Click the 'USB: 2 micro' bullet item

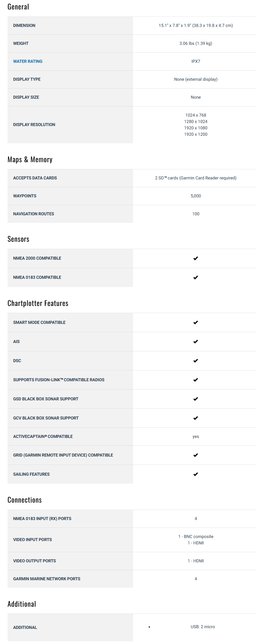coord(203,627)
